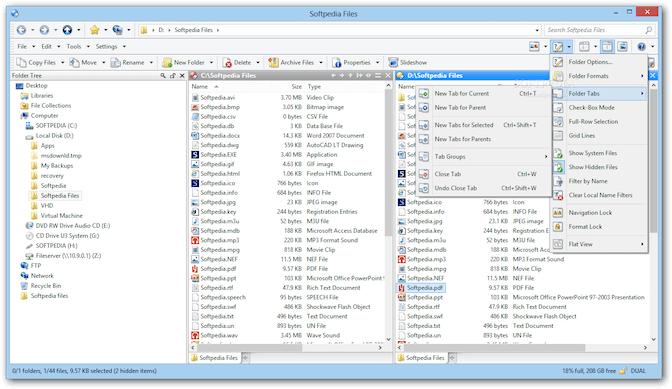Click the Copy Files toolbar button
Screen dimensions: 672x389
coord(36,63)
